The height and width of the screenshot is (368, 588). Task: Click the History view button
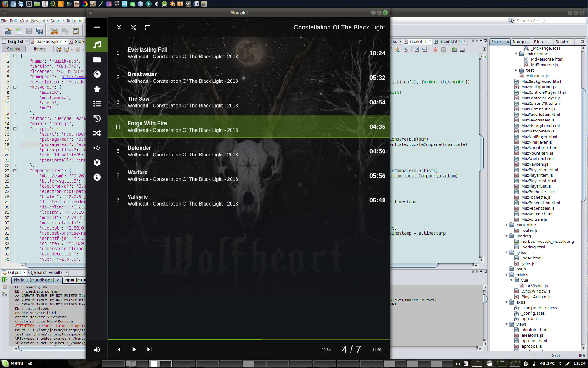[x=39, y=49]
